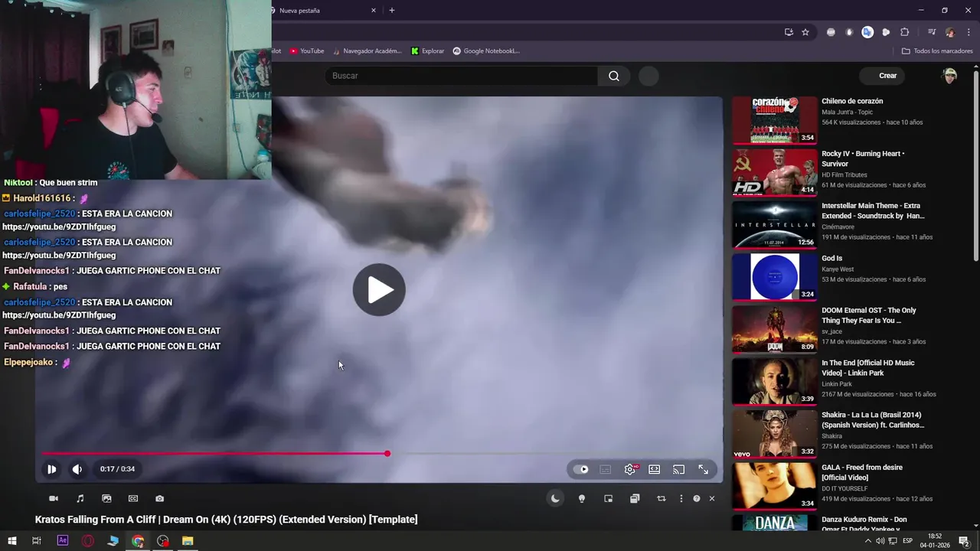Screen dimensions: 980x551
Task: Open the Chrome extensions puzzle icon
Action: point(904,32)
